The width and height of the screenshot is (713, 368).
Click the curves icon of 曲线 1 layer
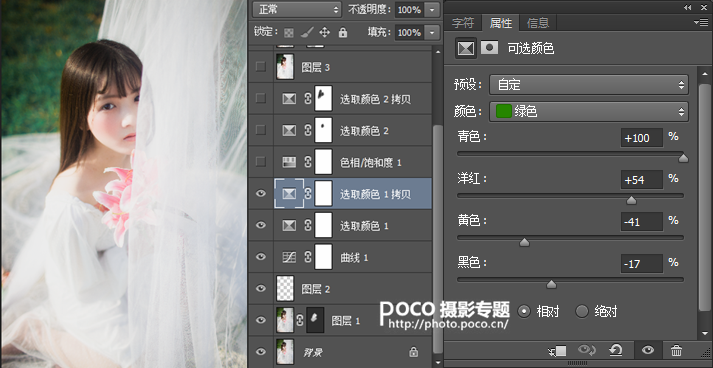click(289, 257)
